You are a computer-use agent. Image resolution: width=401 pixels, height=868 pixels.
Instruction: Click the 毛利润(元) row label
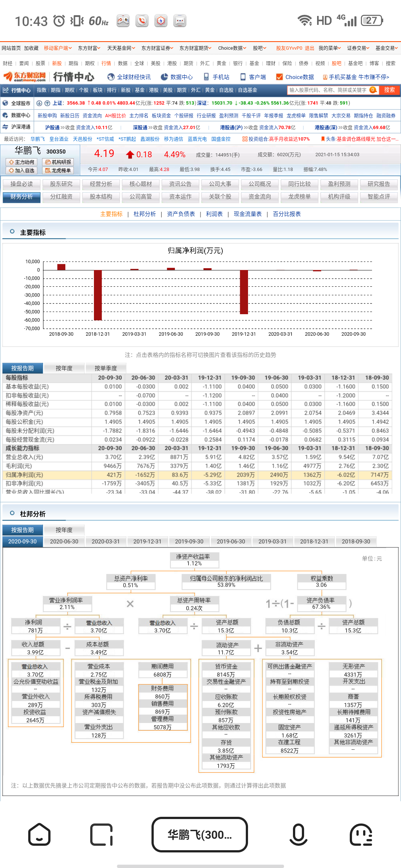[x=19, y=466]
